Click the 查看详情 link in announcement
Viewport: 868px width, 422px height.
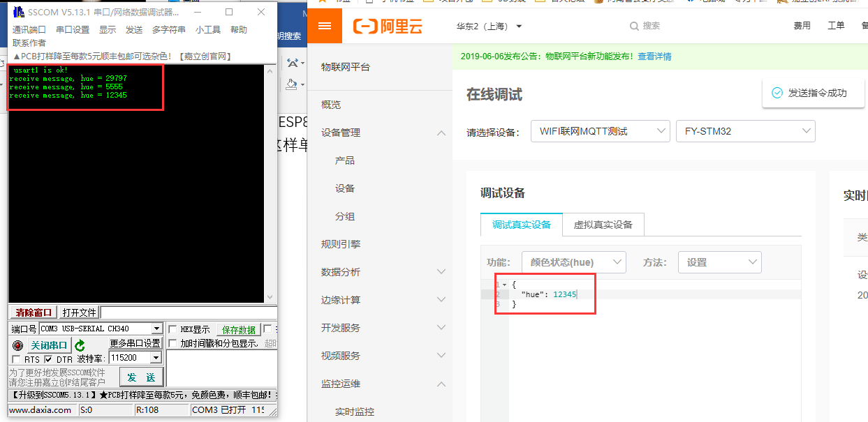[x=654, y=56]
